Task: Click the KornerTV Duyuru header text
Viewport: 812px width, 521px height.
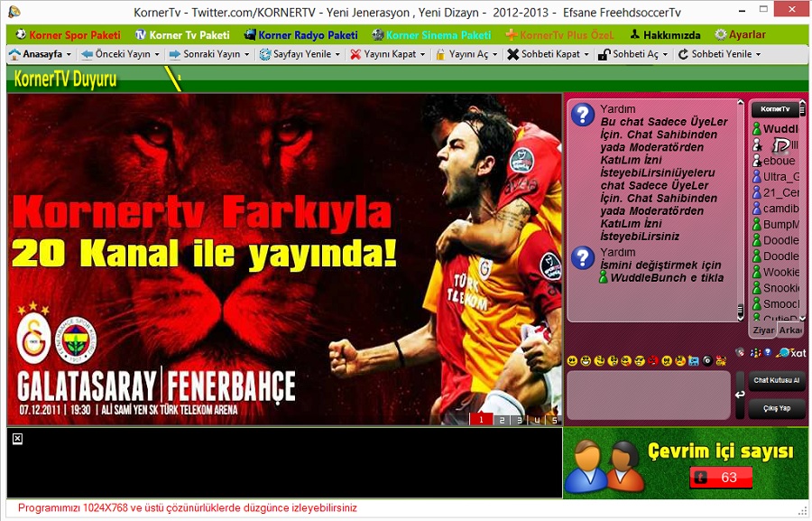Action: tap(65, 79)
